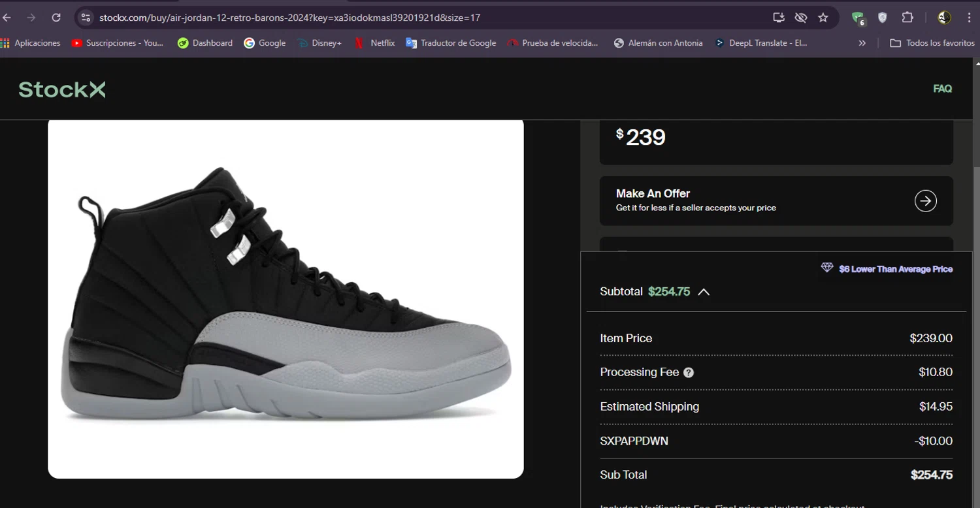This screenshot has height=508, width=980.
Task: Go back to the previous page
Action: pyautogui.click(x=7, y=18)
